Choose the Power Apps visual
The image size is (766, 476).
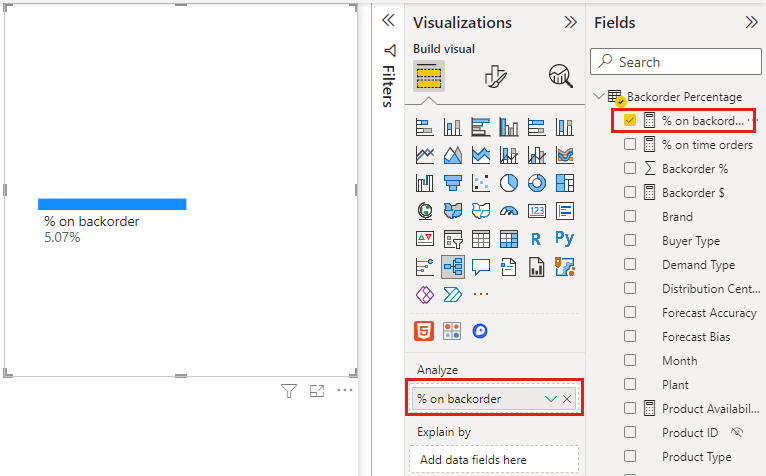425,295
